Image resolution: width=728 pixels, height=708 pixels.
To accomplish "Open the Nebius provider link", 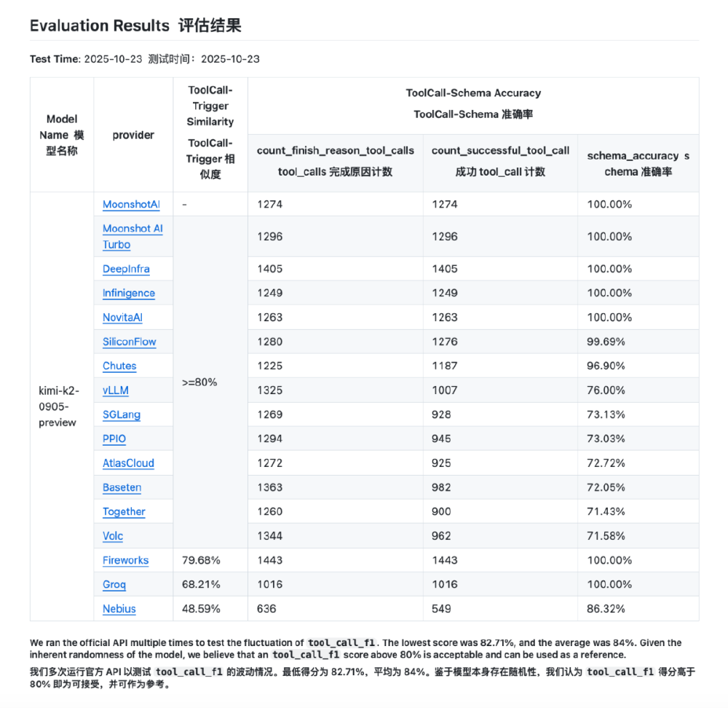I will click(119, 609).
